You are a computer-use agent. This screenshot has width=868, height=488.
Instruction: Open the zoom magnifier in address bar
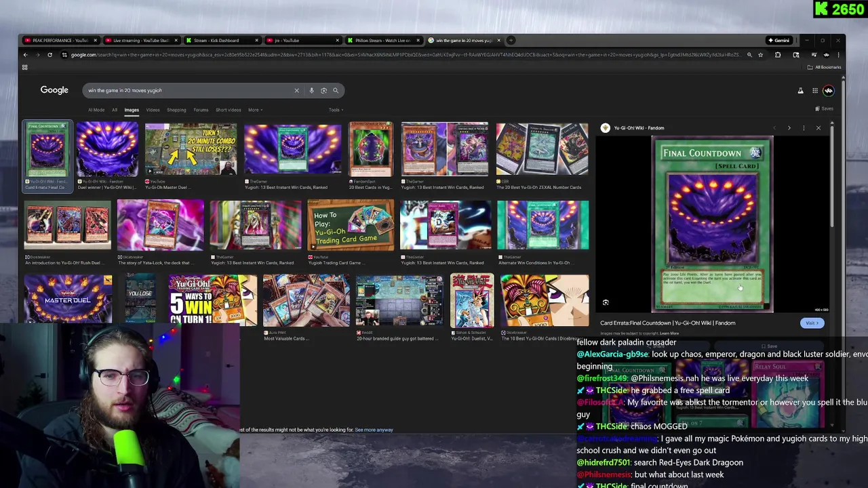749,55
